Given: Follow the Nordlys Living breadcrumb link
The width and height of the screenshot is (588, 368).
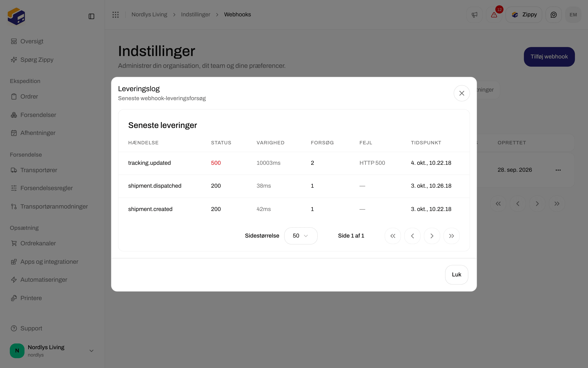Looking at the screenshot, I should 149,15.
